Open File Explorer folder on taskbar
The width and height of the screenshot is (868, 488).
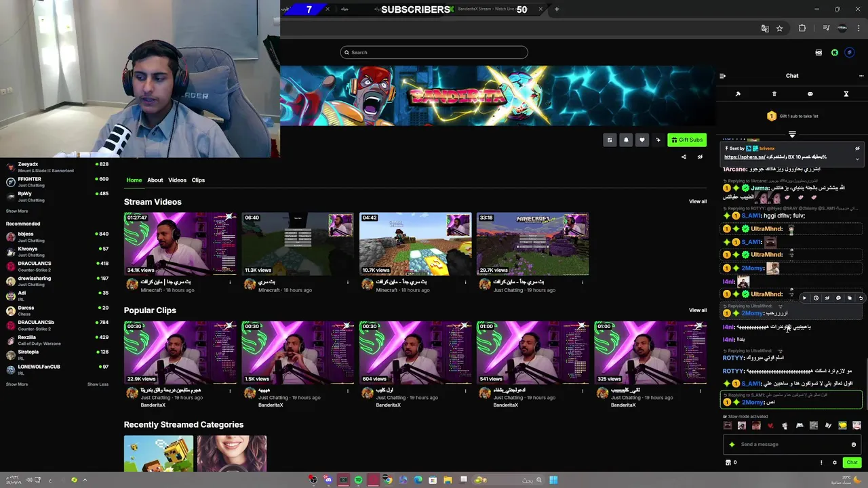(x=448, y=480)
